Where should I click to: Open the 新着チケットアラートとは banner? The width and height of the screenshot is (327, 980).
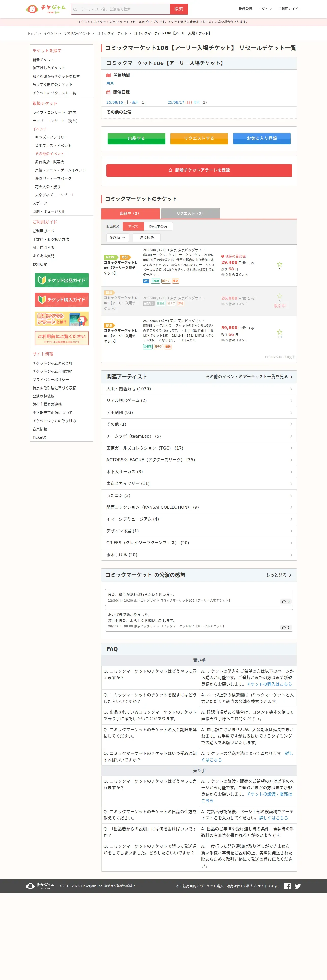[x=62, y=319]
